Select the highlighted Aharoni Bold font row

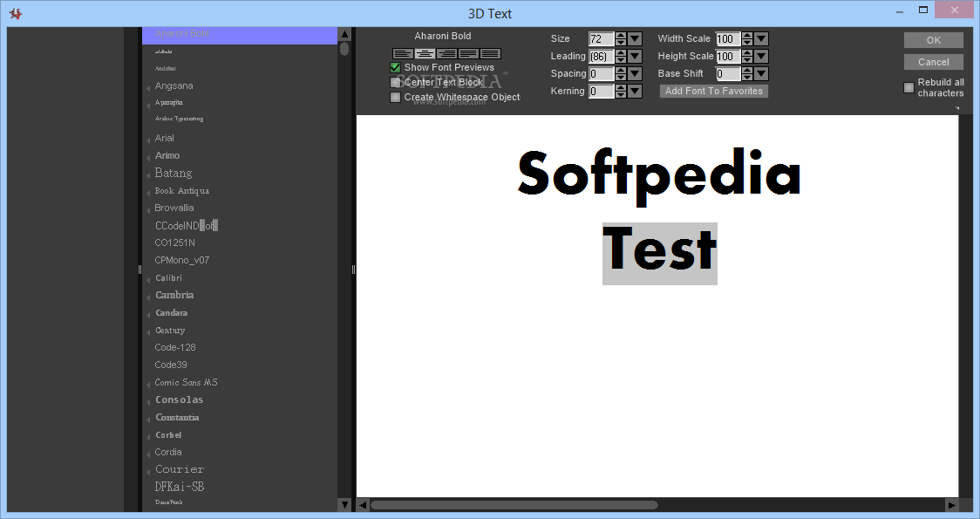(240, 35)
